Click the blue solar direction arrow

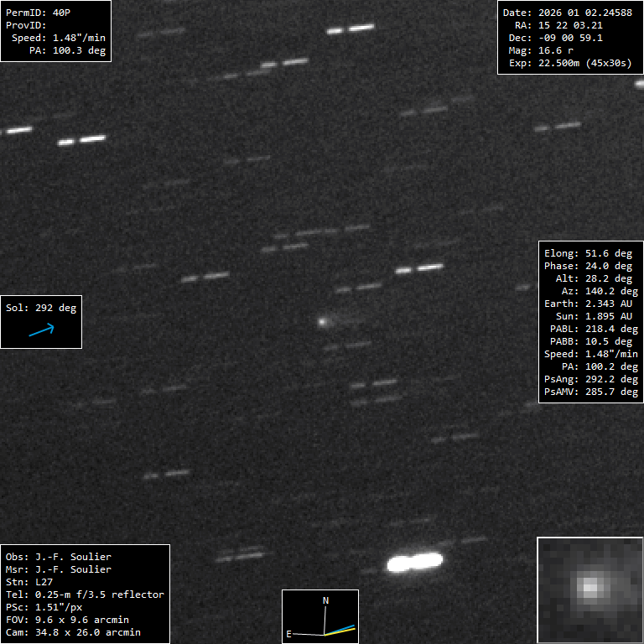coord(41,331)
